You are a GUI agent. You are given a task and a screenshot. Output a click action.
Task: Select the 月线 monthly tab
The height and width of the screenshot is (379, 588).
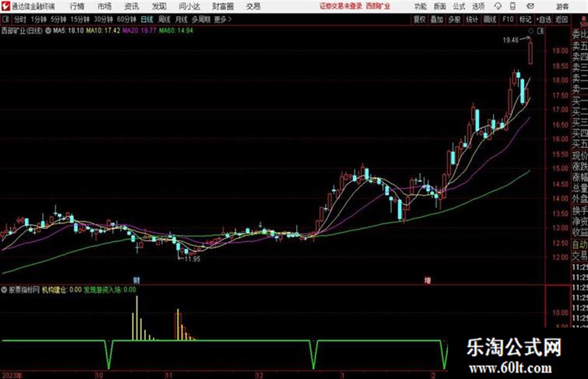[182, 19]
